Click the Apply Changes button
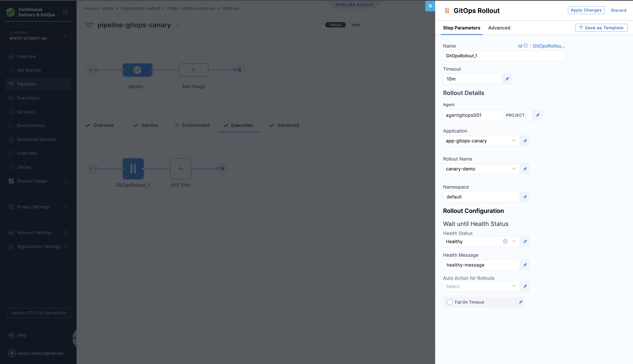633x364 pixels. tap(586, 10)
